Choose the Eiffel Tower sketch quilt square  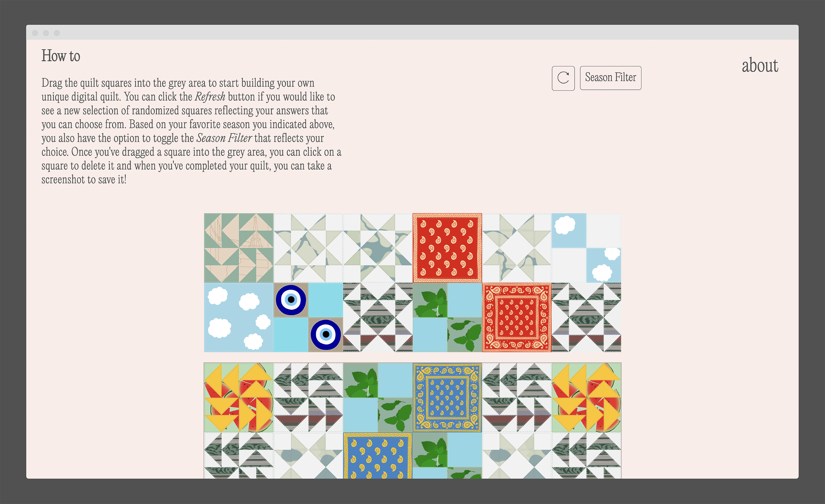(239, 248)
